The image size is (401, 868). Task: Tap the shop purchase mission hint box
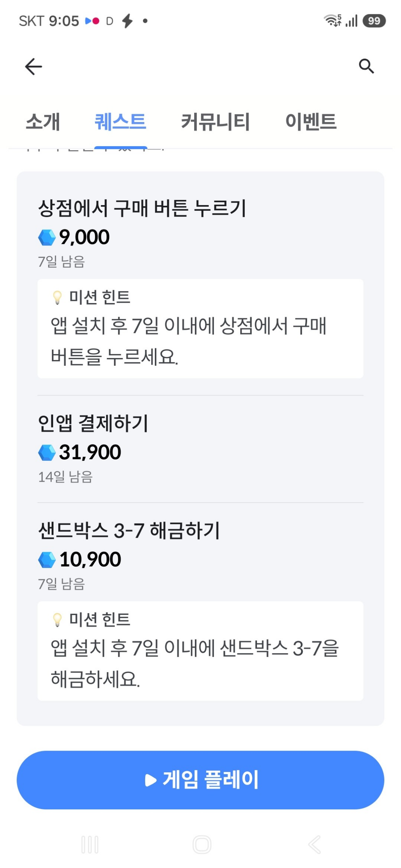[200, 328]
